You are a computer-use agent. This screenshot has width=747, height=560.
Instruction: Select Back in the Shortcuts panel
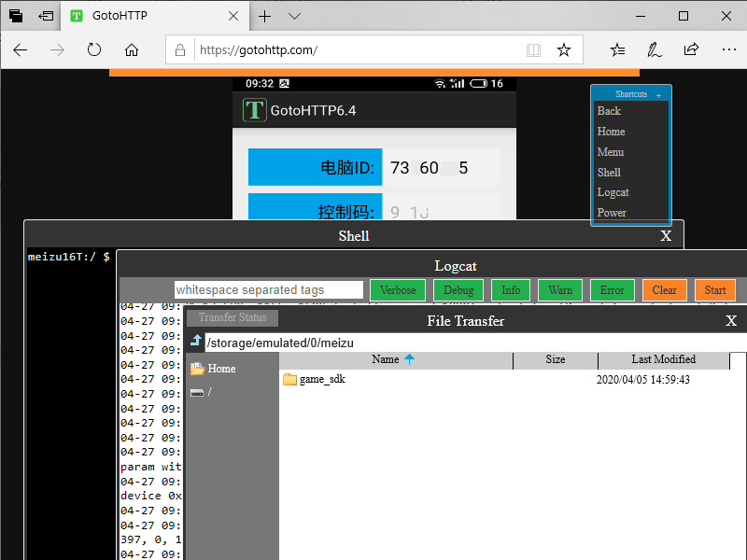point(609,111)
